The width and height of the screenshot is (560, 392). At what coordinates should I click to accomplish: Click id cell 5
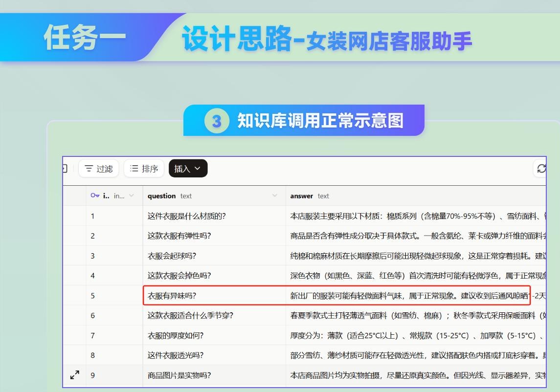114,295
